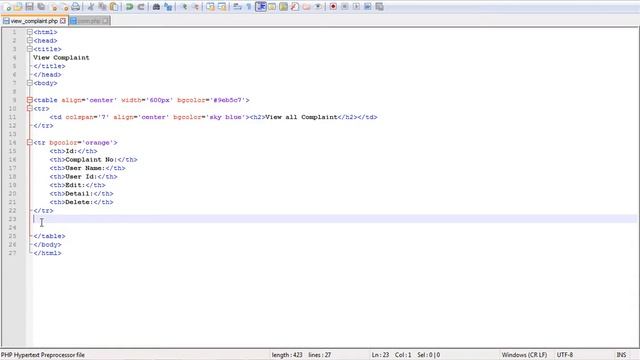The image size is (640, 360).
Task: Click the closing </table> tag line
Action: coord(49,236)
